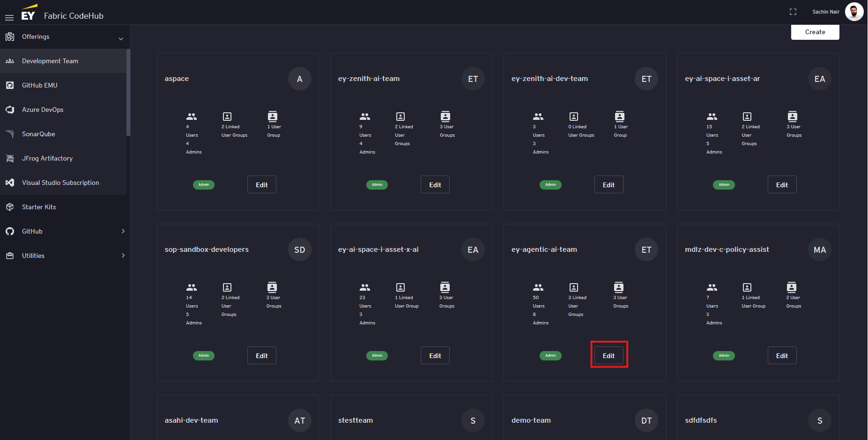Click Linked User Groups icon in ey-zenith-ai-team
The width and height of the screenshot is (868, 440).
click(401, 117)
